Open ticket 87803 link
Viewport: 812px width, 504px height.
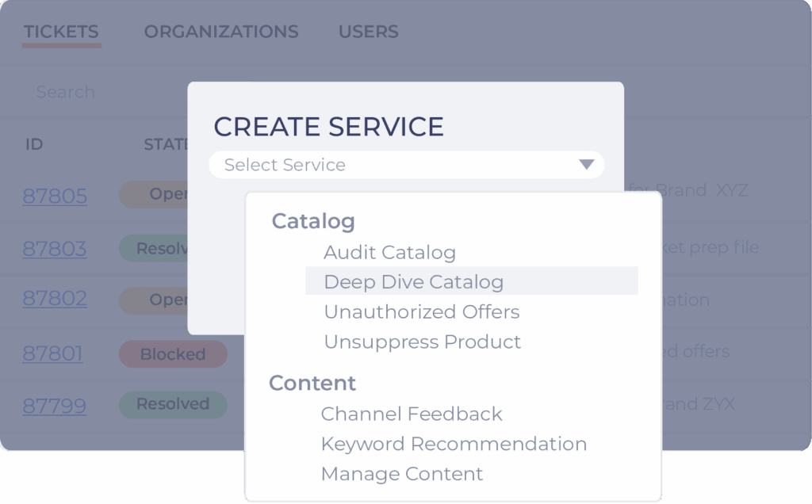(x=55, y=249)
